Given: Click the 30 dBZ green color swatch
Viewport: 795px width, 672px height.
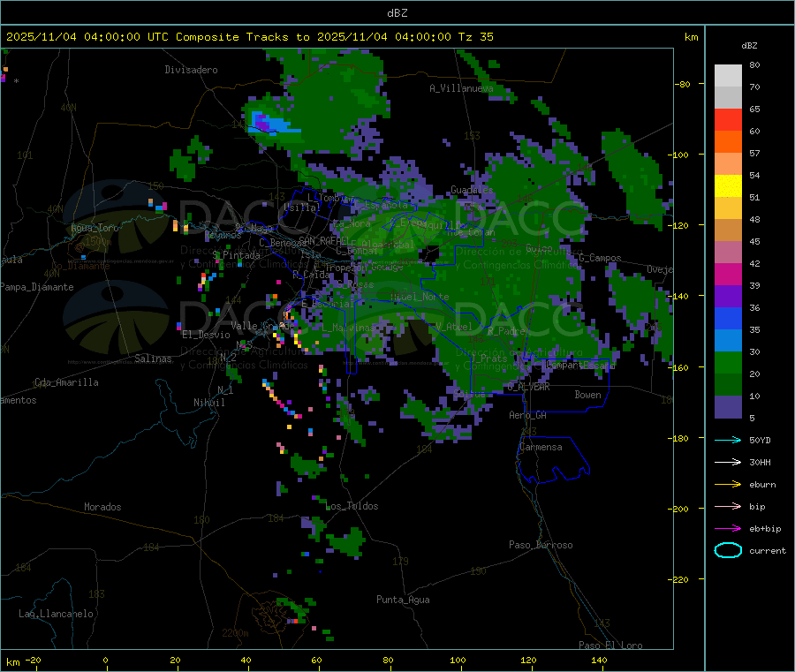Looking at the screenshot, I should coord(728,362).
